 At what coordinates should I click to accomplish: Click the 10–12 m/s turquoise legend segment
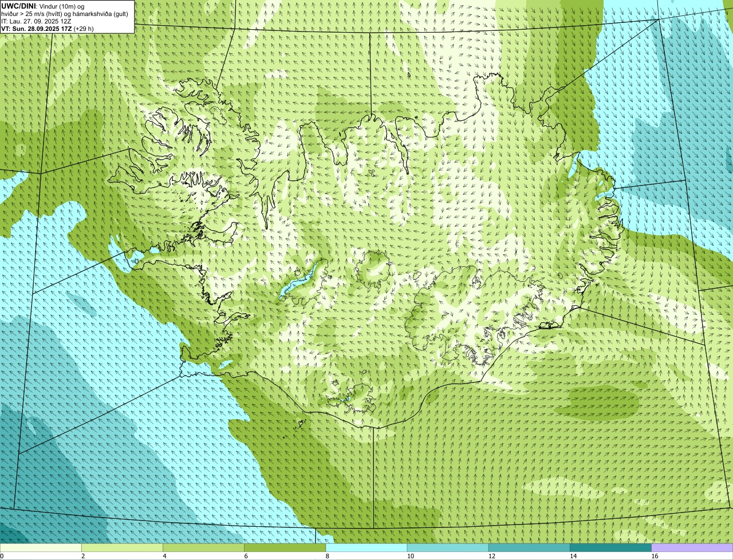click(448, 547)
